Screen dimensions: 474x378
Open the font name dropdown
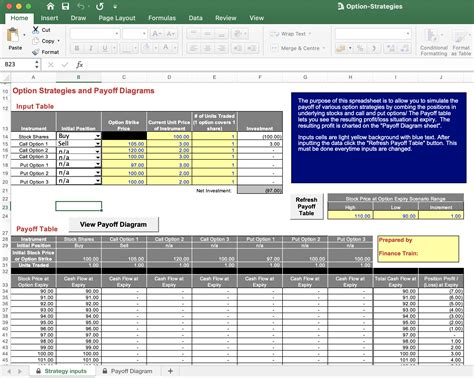tap(116, 34)
